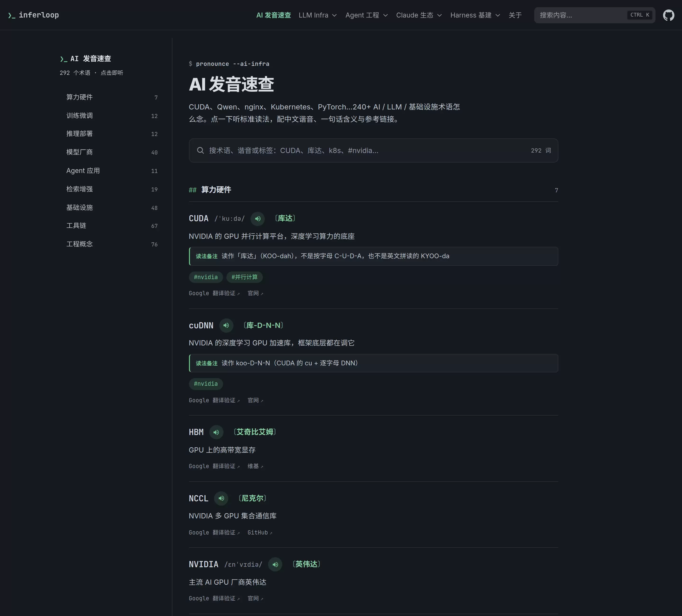Open 官网 link for CUDA
The image size is (682, 616).
click(256, 294)
